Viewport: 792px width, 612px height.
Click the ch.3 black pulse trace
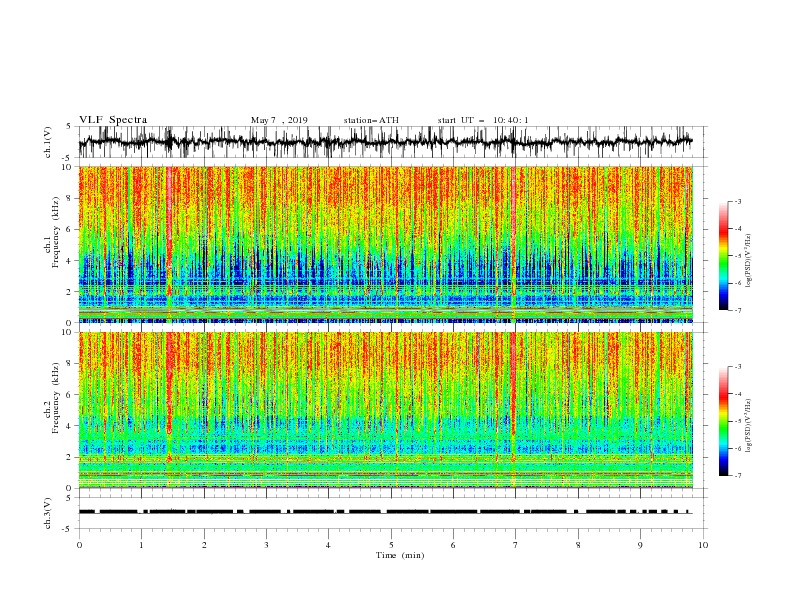(x=385, y=512)
